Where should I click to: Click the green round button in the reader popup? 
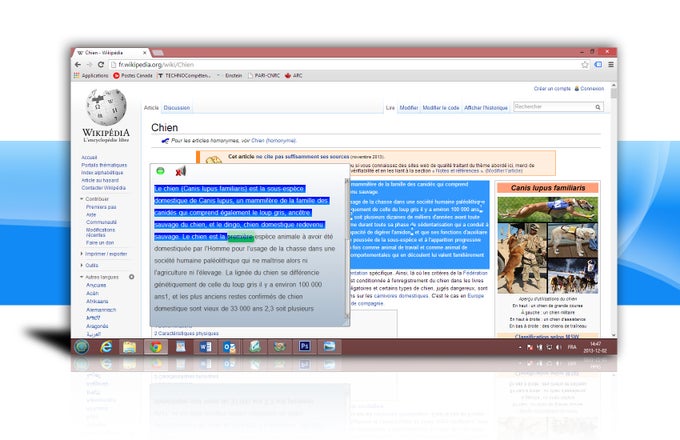(160, 171)
